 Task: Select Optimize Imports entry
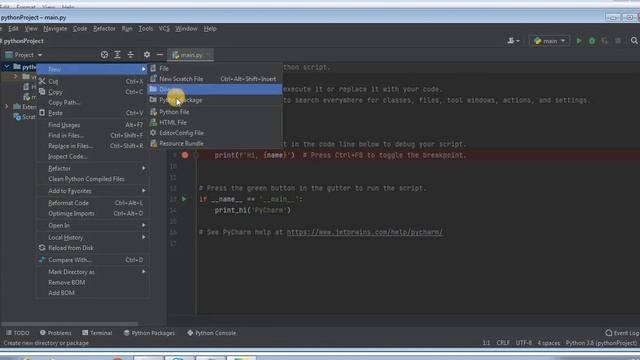93,213
